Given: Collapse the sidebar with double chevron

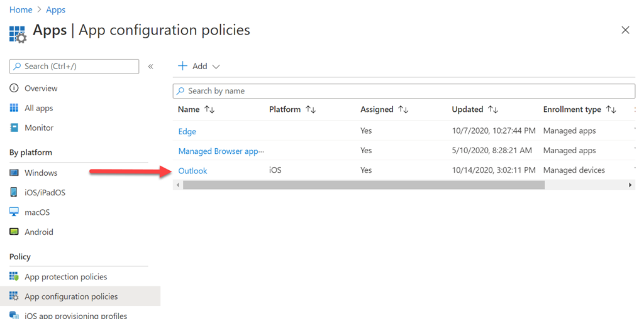Looking at the screenshot, I should (150, 67).
